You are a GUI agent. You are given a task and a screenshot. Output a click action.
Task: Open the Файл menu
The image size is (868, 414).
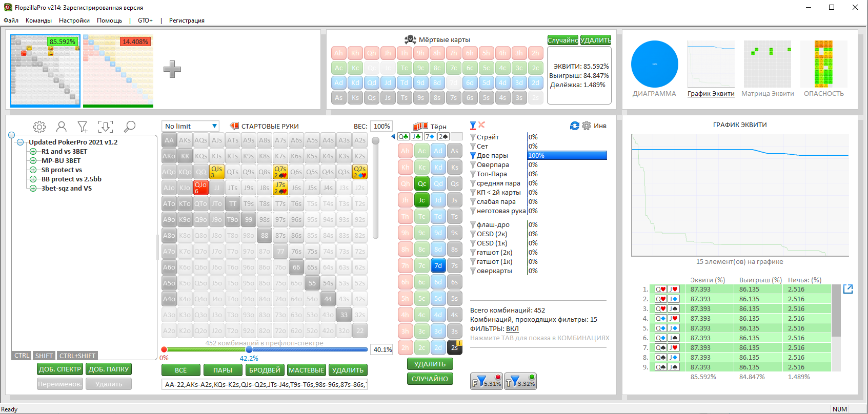pos(11,20)
